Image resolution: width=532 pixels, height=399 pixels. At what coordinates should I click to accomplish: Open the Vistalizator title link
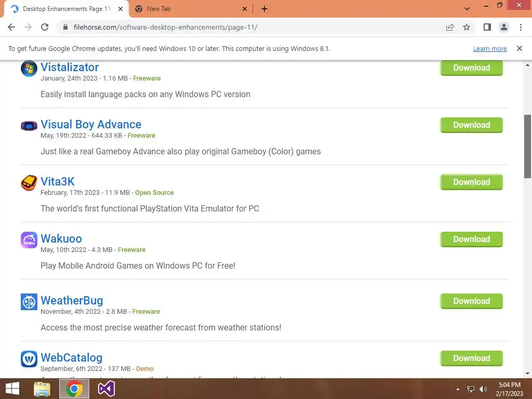click(x=70, y=67)
